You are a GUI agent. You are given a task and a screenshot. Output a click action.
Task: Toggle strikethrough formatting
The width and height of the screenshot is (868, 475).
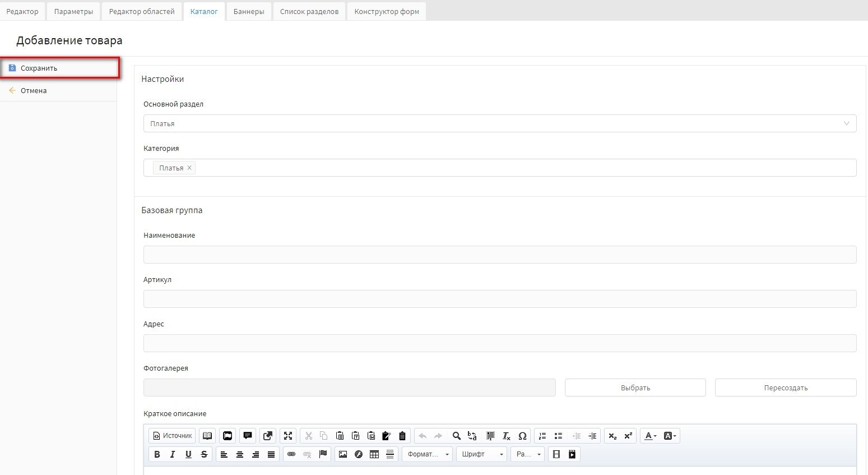(x=204, y=454)
